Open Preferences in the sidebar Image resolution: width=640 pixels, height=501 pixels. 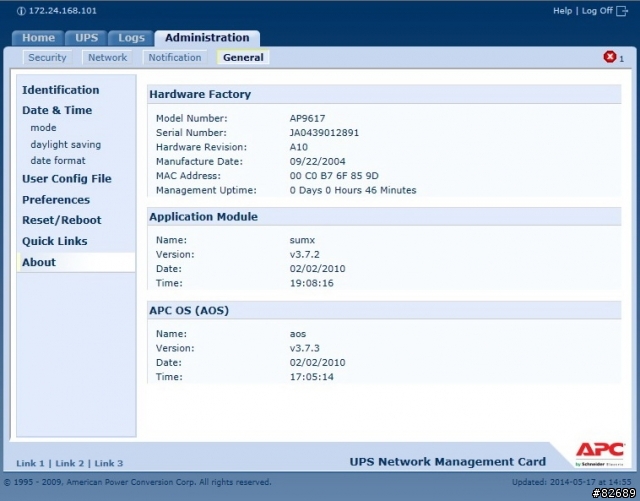(56, 200)
